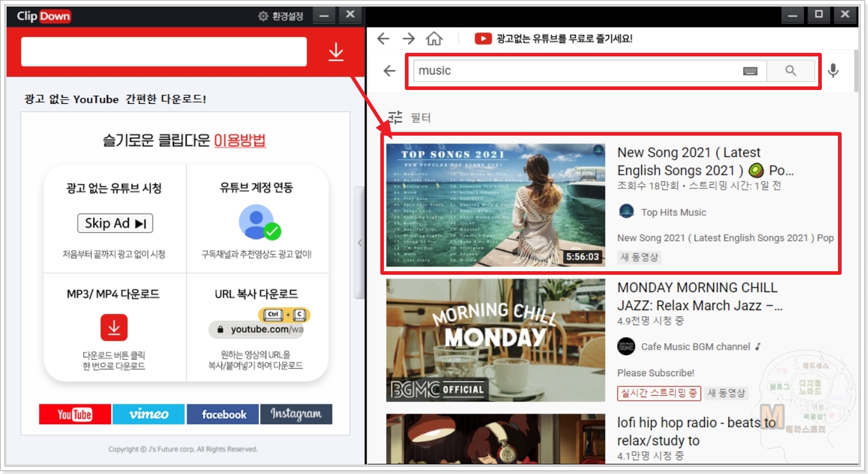This screenshot has height=474, width=868.
Task: Open Cafe Music BGM channel name
Action: tap(696, 347)
